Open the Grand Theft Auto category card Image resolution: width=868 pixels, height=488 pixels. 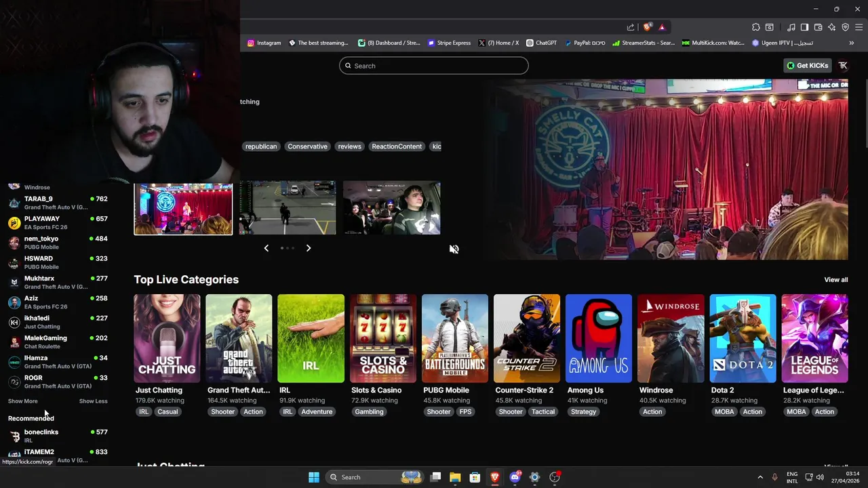239,338
